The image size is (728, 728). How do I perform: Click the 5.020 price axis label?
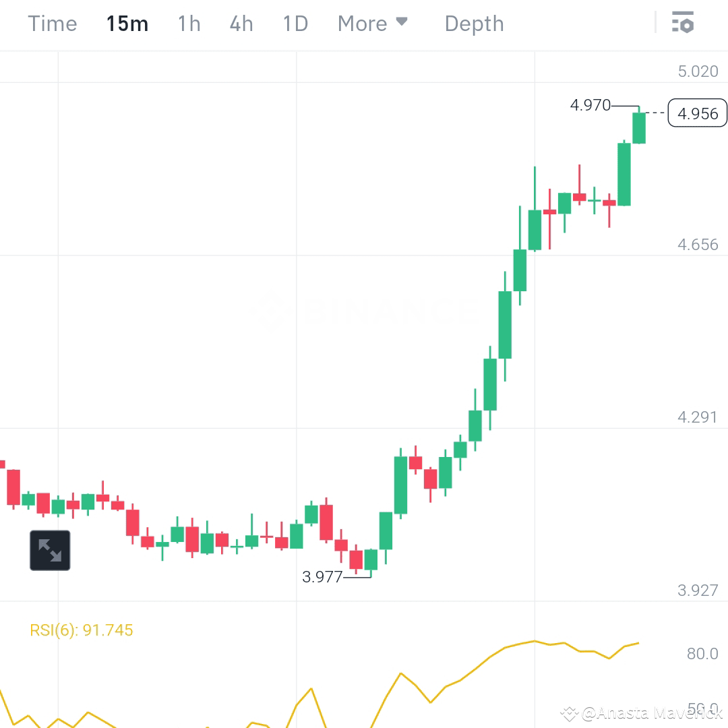[x=698, y=71]
